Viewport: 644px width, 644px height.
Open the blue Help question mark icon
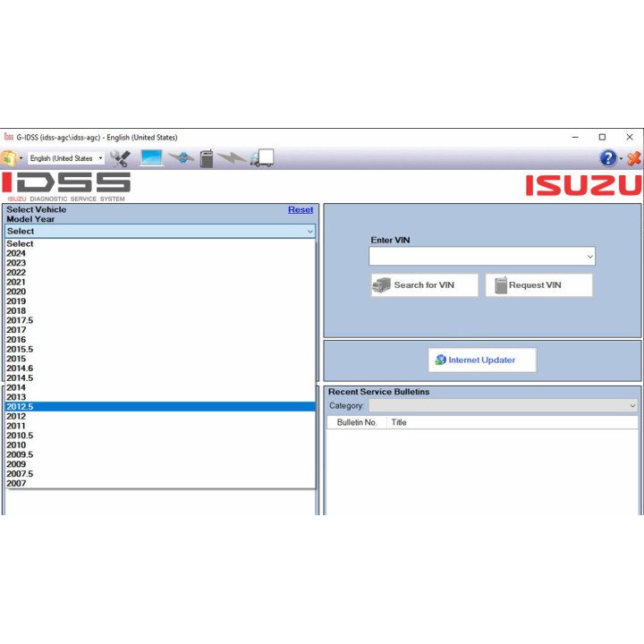608,158
